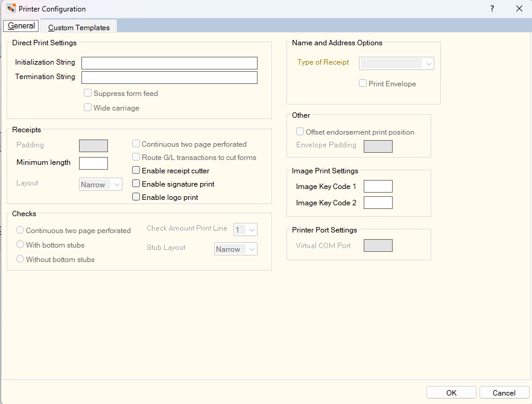Click the Type of Receipt label
The width and height of the screenshot is (532, 404).
point(323,62)
